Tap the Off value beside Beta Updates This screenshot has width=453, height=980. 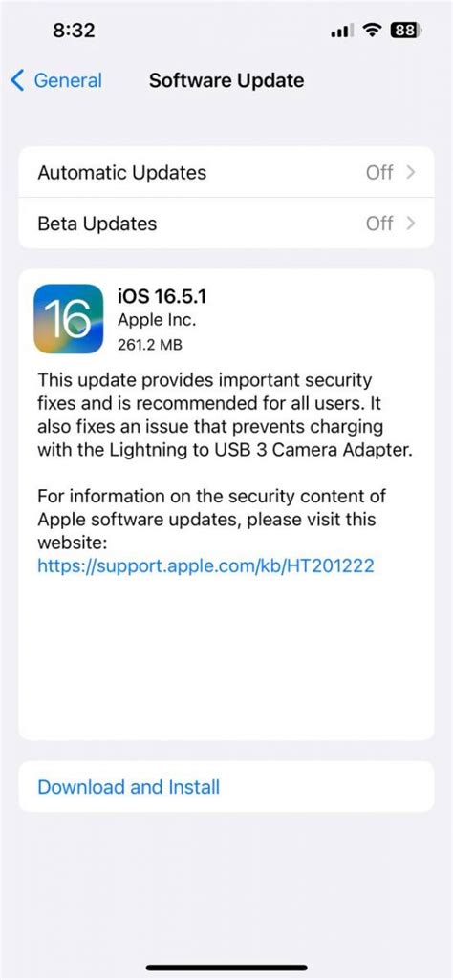(379, 224)
